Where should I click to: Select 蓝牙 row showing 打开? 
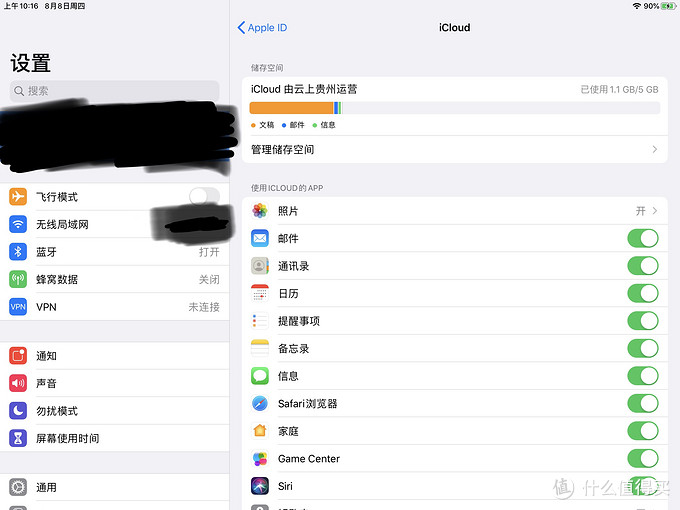coord(115,252)
